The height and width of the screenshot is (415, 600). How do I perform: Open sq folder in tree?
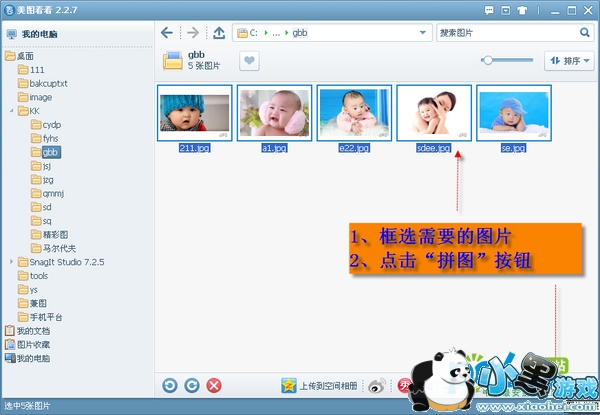[x=41, y=221]
